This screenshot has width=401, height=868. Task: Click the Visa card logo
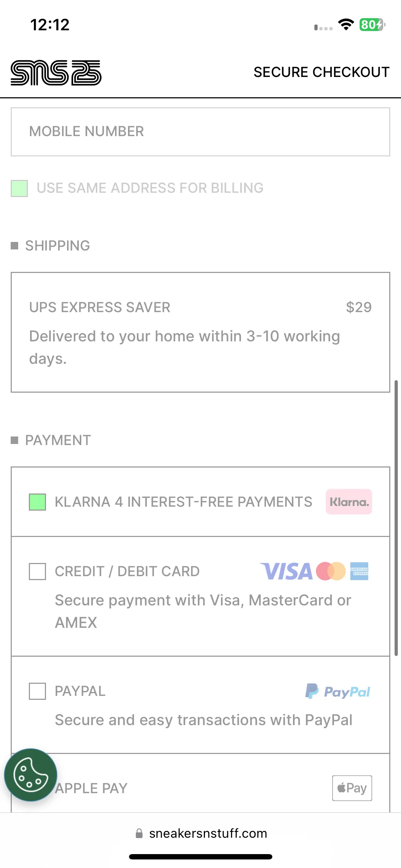[286, 571]
